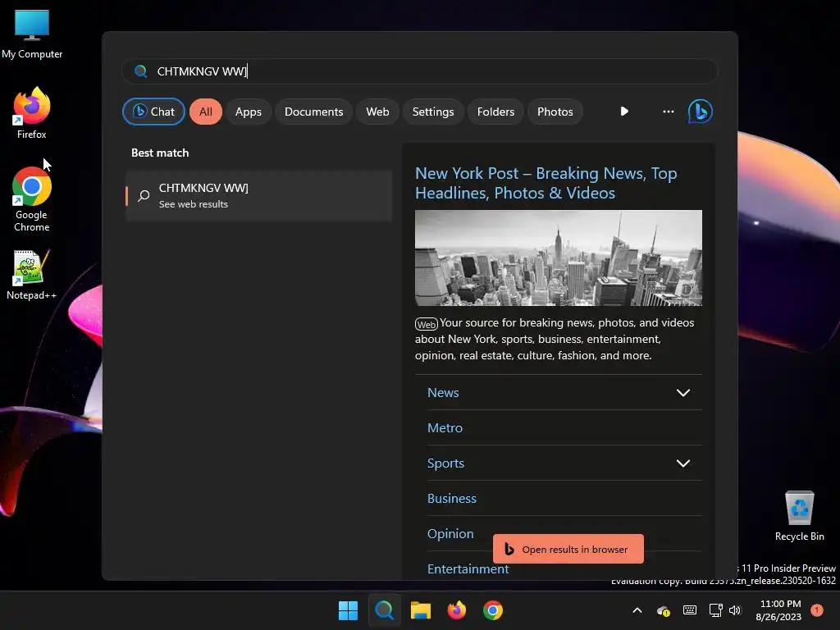Launch Firefox from the taskbar
840x630 pixels.
click(x=456, y=610)
